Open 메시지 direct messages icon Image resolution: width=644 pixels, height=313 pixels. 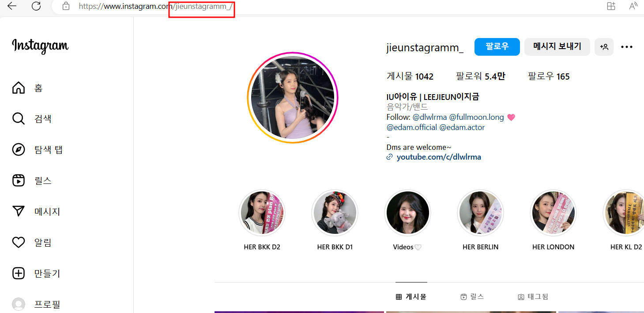(x=18, y=211)
